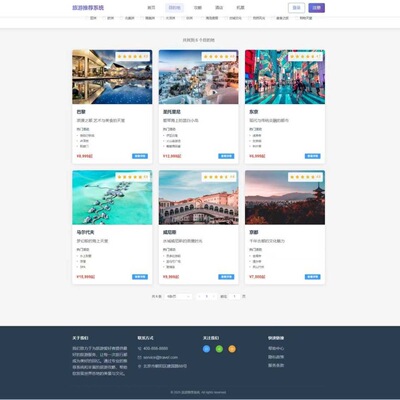400x400 pixels.
Task: Click star rating on 东京 card
Action: coord(306,57)
